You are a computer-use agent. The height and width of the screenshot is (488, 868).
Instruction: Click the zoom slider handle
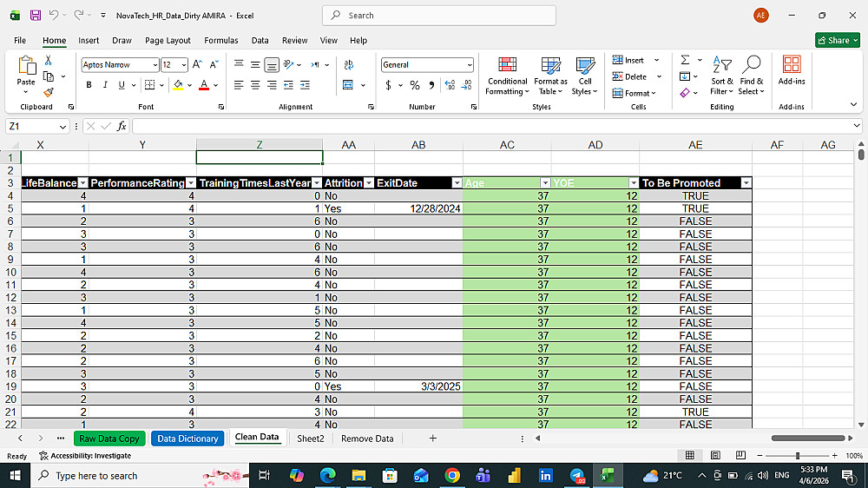tap(797, 455)
